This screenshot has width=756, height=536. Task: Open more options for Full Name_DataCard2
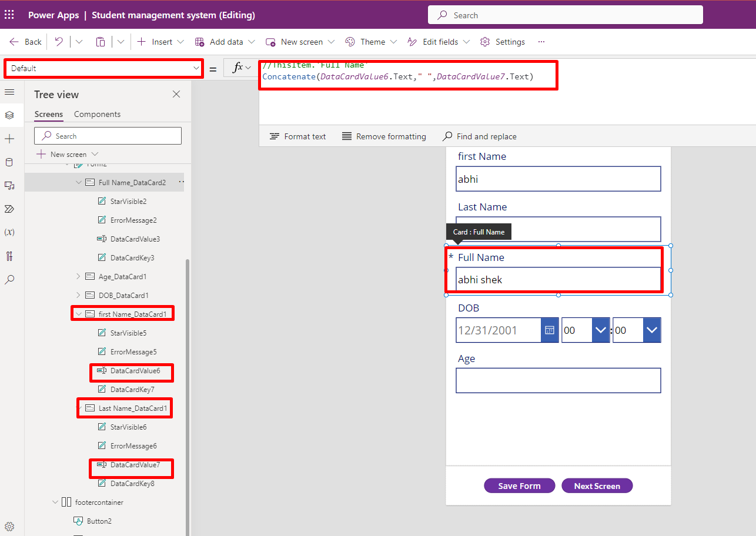[181, 183]
